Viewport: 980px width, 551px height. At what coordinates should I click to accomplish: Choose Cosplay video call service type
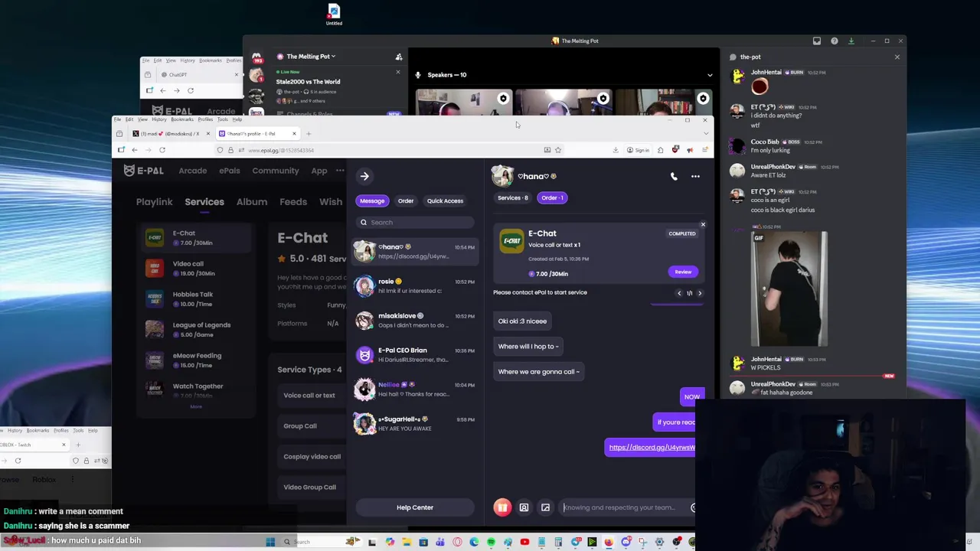click(312, 457)
